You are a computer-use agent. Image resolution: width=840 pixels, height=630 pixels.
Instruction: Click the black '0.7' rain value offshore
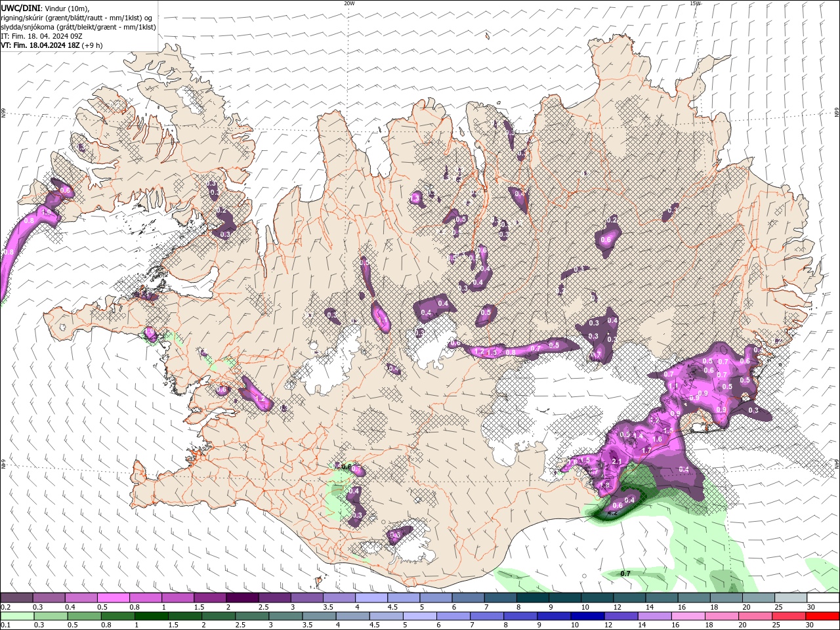pyautogui.click(x=625, y=574)
